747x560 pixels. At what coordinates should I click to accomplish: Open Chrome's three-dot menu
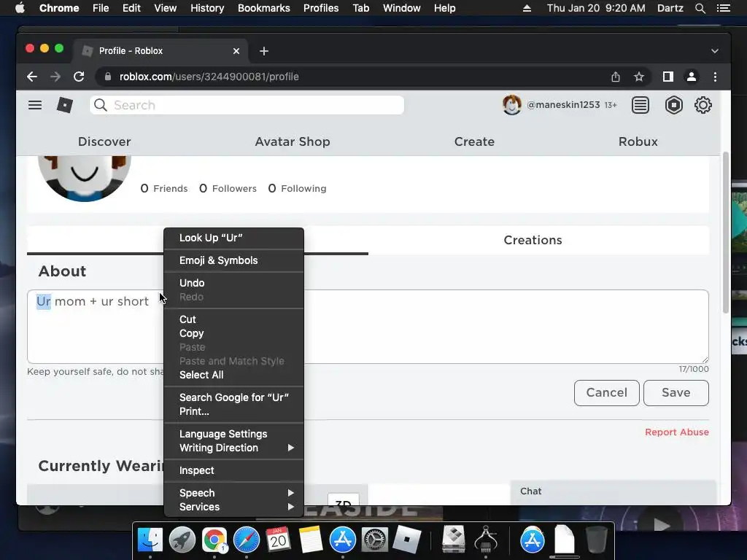coord(715,77)
